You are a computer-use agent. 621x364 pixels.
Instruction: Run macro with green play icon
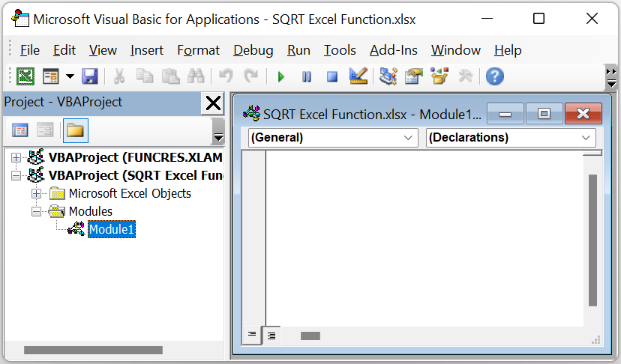point(281,76)
